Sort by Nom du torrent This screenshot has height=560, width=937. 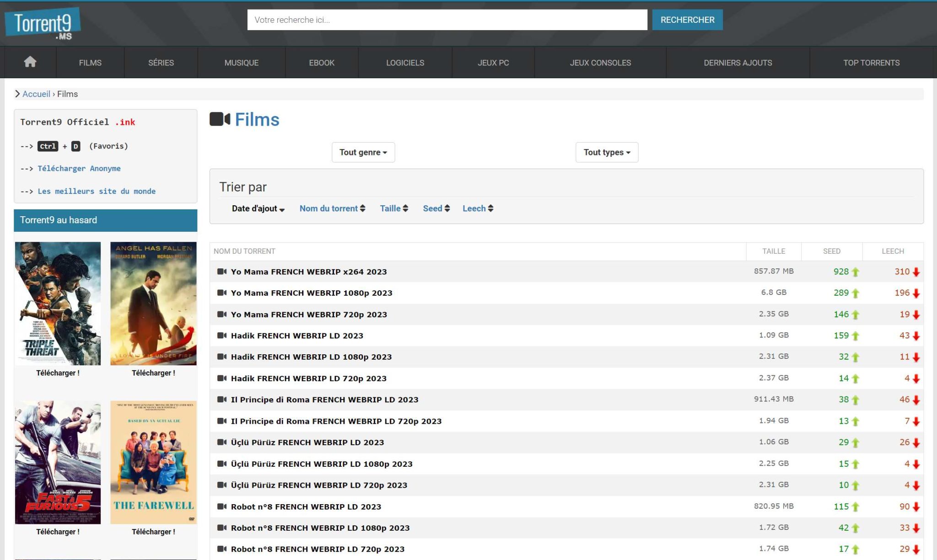[x=332, y=208]
